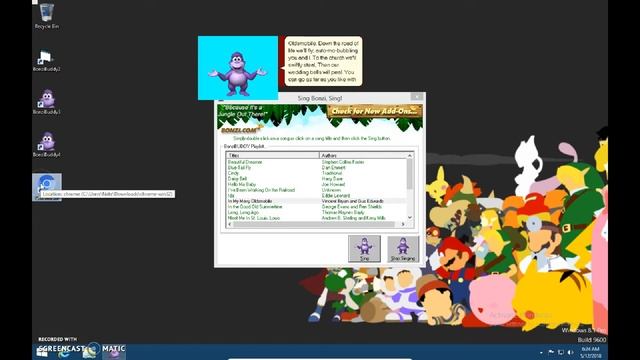This screenshot has width=640, height=360.
Task: Select the highlighted Chrome desktop shortcut
Action: point(47,186)
